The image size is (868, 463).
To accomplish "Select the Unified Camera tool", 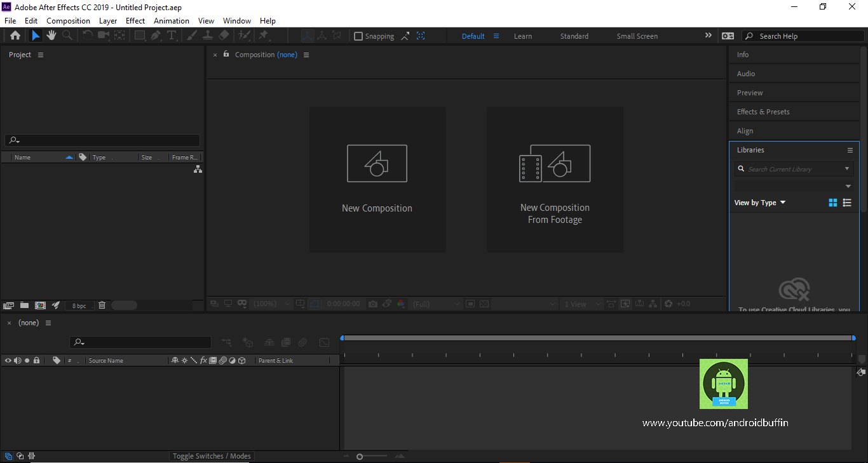I will point(104,36).
